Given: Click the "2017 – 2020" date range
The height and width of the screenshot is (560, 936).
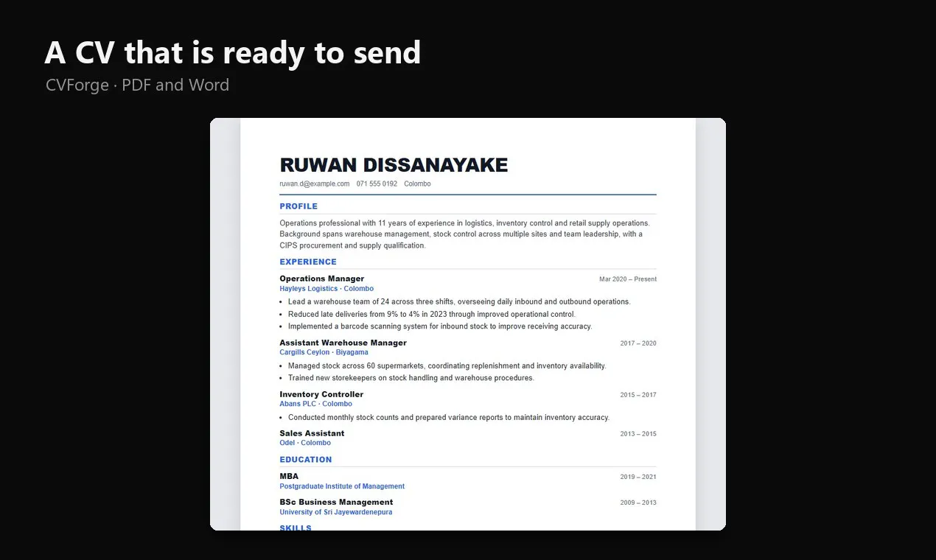Looking at the screenshot, I should tap(638, 343).
